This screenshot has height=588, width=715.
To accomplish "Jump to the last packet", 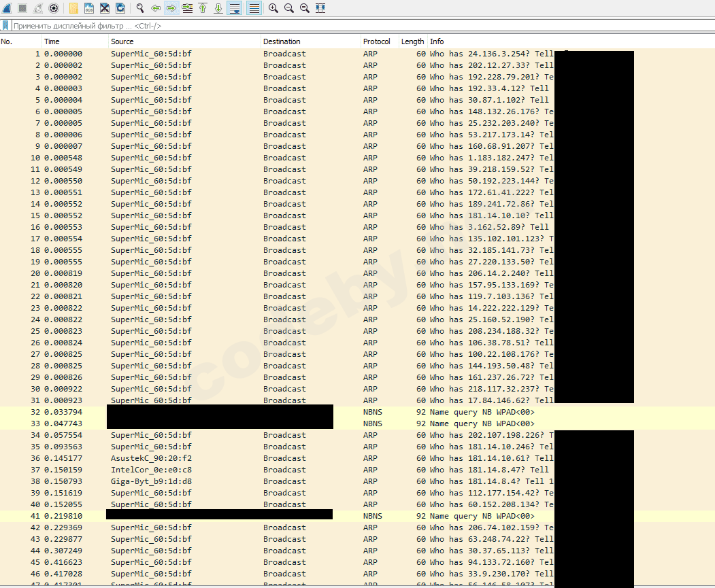I will coord(218,7).
